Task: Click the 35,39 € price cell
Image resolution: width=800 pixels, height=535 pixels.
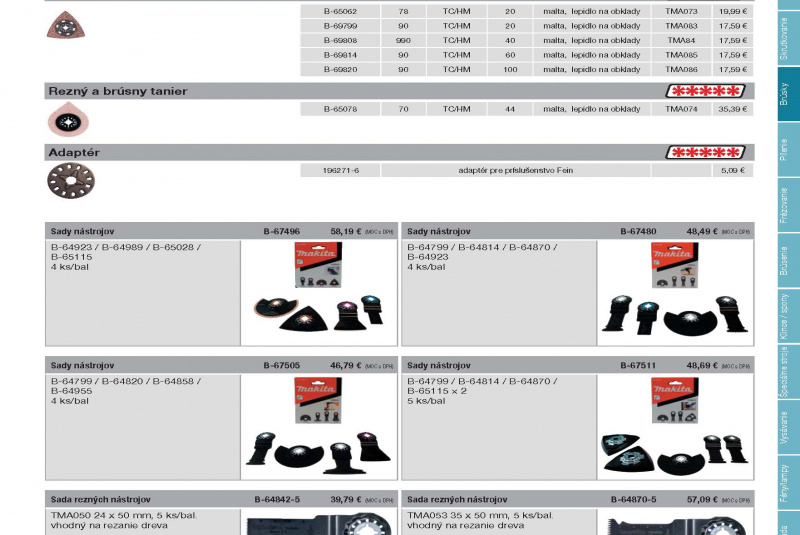Action: [x=733, y=109]
